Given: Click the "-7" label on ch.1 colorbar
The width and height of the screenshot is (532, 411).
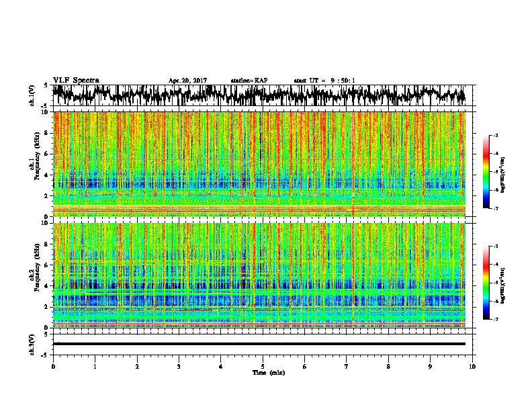Looking at the screenshot, I should [x=496, y=208].
